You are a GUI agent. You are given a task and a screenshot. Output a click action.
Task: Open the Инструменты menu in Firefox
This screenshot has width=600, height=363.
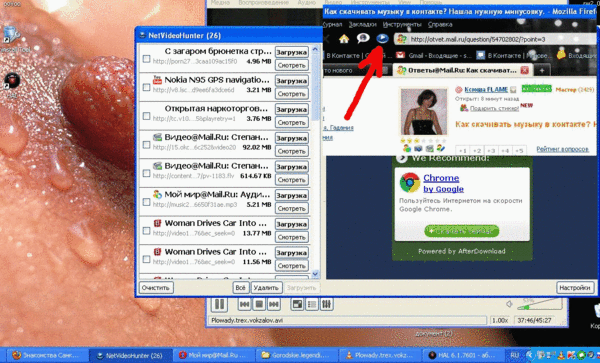click(x=402, y=24)
